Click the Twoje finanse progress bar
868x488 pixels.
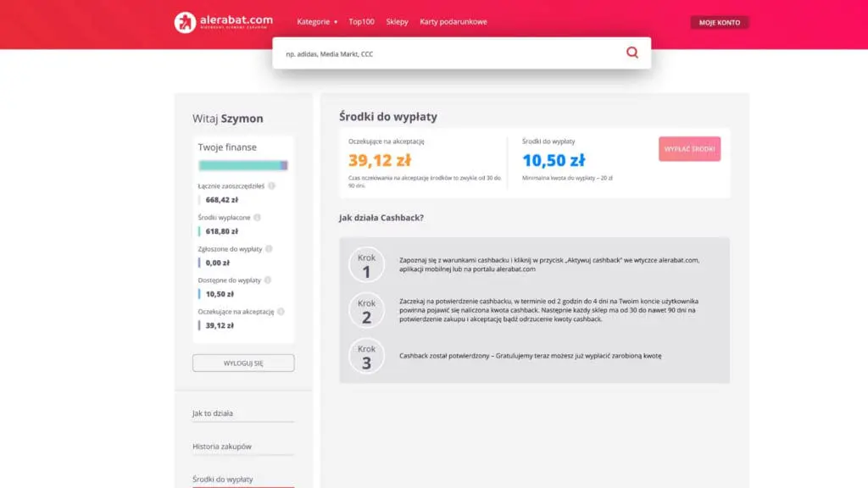(x=243, y=165)
